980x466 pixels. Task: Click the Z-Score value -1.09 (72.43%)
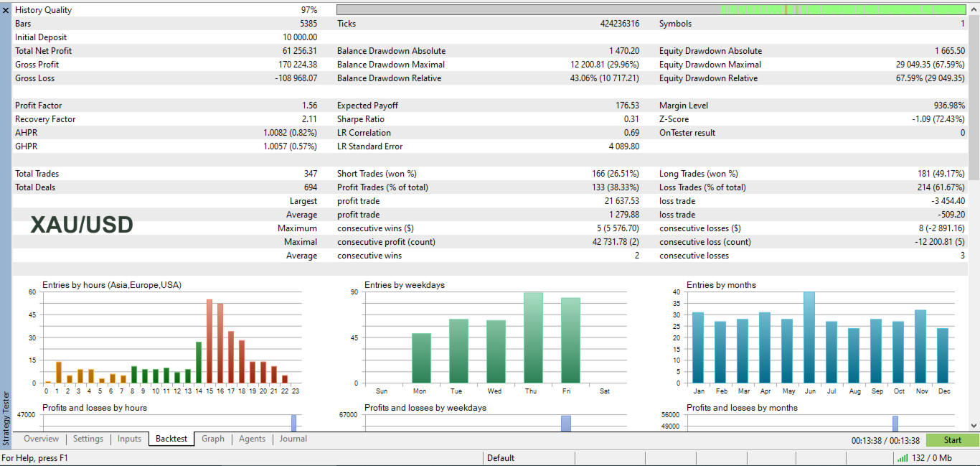[938, 119]
